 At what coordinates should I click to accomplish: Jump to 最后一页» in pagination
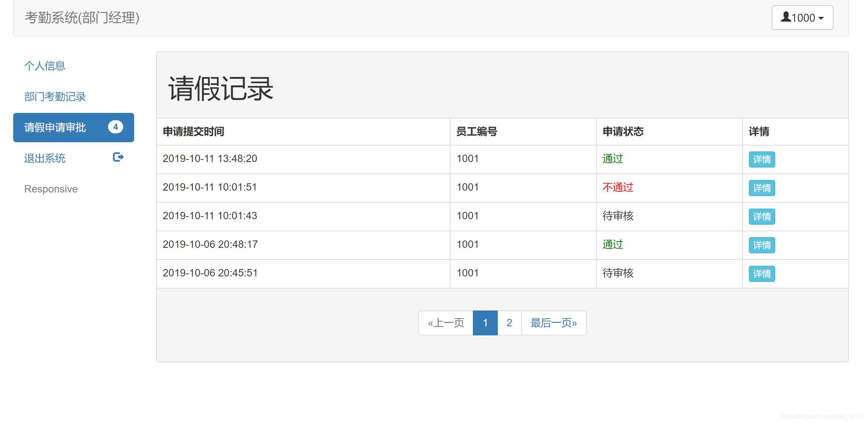click(x=553, y=323)
